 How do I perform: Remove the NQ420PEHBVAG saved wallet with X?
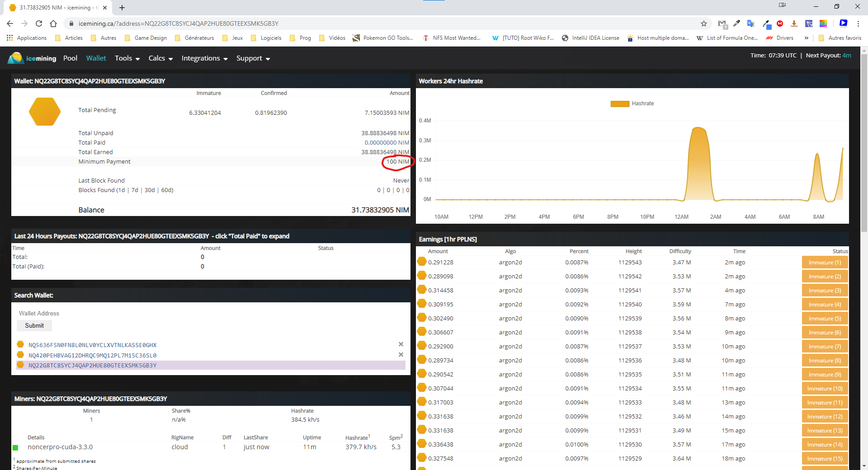(x=401, y=355)
